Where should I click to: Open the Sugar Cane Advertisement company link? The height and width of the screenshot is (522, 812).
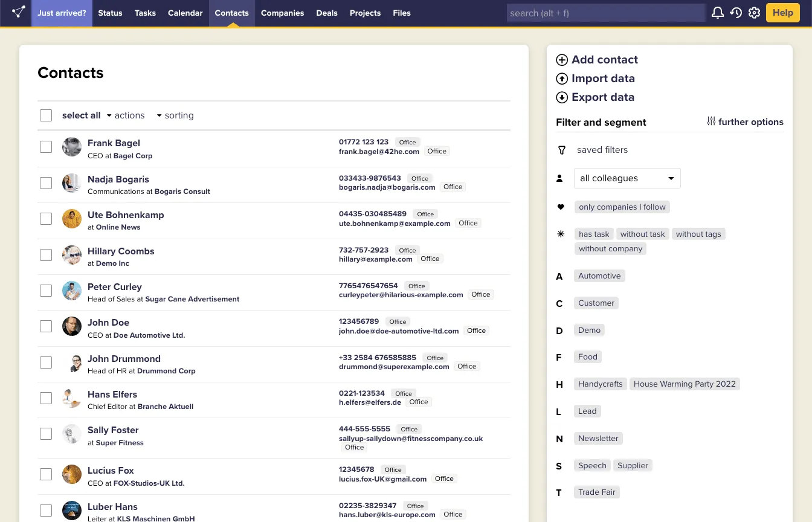click(x=192, y=299)
